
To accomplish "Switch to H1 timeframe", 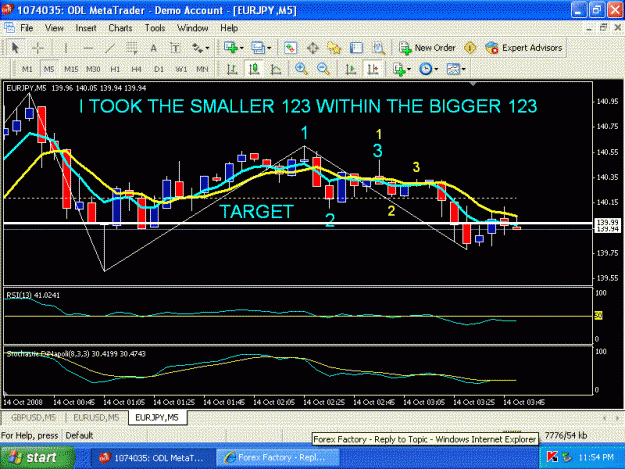I will [x=115, y=69].
